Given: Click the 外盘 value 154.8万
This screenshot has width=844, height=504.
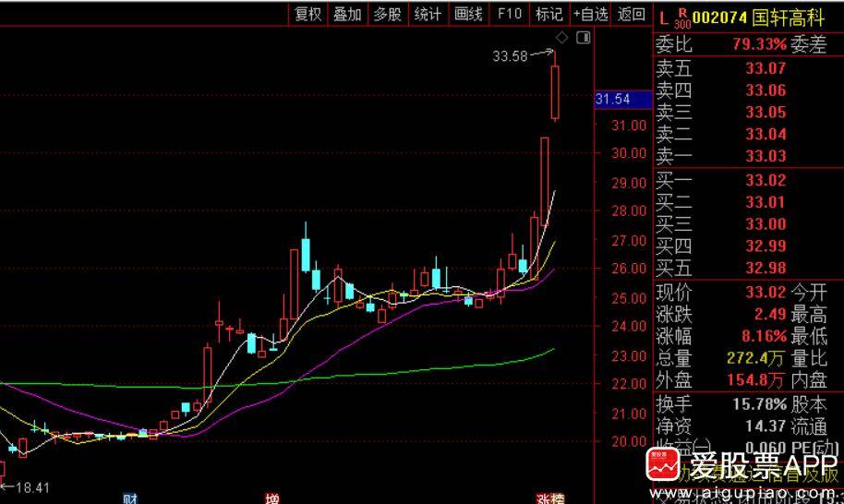Looking at the screenshot, I should (755, 379).
